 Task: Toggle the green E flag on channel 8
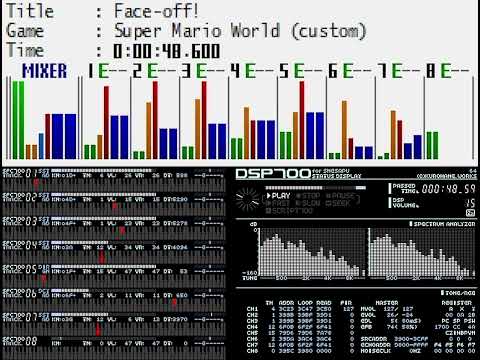[446, 71]
